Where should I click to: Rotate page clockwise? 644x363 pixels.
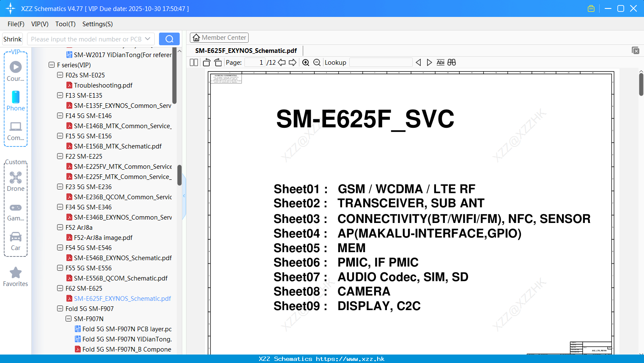[218, 63]
